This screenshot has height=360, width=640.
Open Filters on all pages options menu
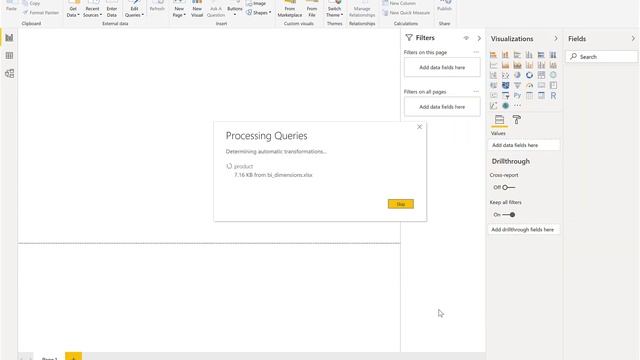476,91
